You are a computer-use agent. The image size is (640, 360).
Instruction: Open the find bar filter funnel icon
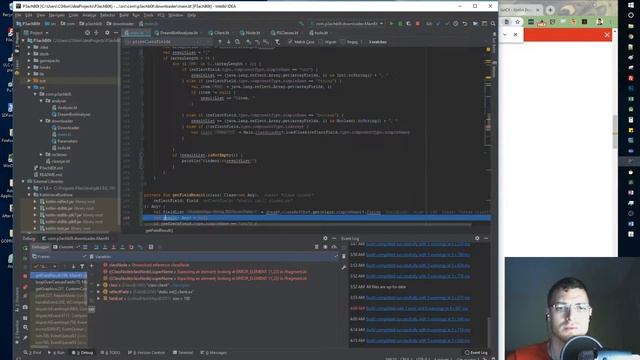(277, 42)
